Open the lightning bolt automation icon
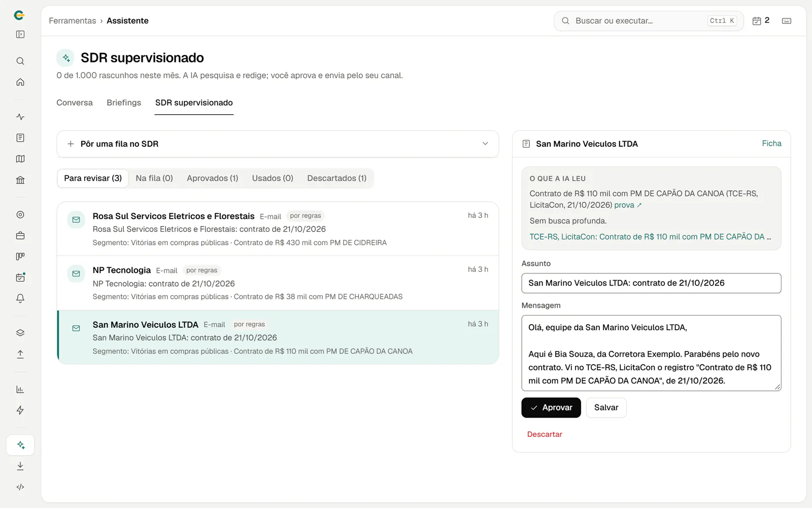812x508 pixels. [x=20, y=410]
